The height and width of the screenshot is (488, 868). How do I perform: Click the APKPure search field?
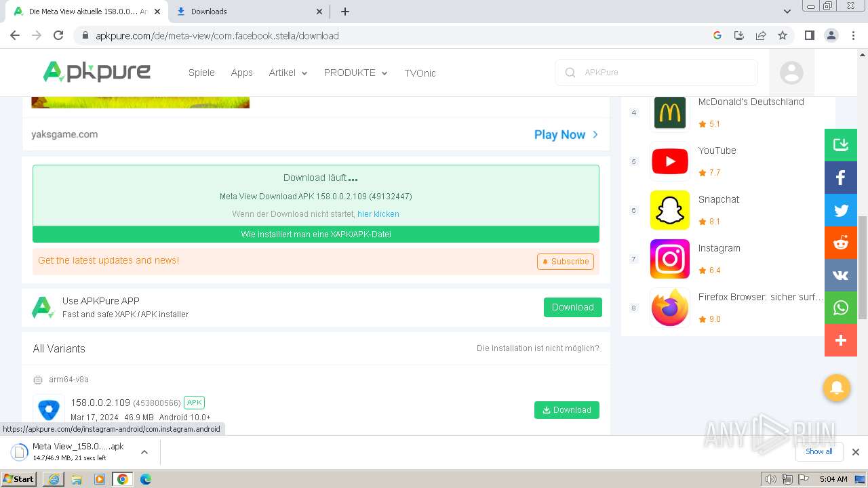click(x=656, y=73)
